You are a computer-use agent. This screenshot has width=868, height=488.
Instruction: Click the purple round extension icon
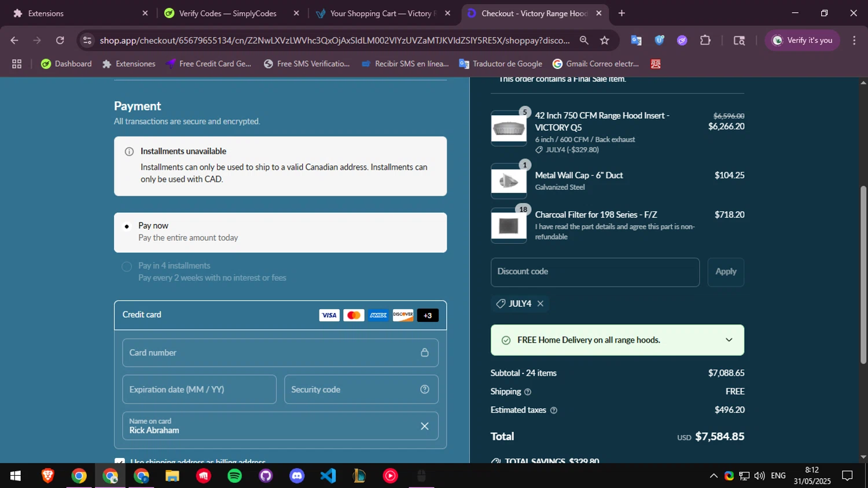click(x=682, y=41)
